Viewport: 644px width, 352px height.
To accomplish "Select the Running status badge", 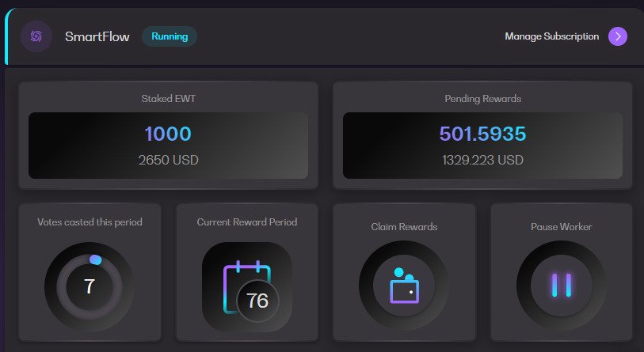I will 170,36.
